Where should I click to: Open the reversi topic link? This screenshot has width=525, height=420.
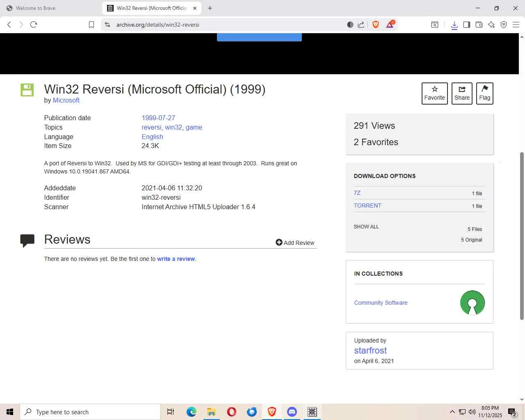pos(151,127)
